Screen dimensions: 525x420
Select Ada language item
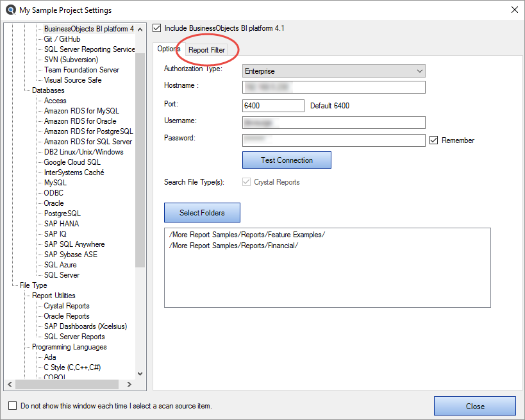tap(50, 357)
